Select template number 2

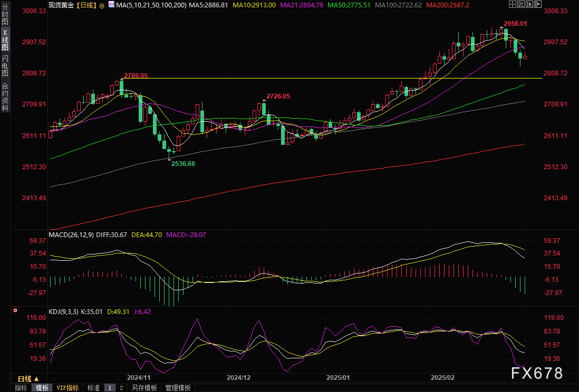tap(121, 388)
